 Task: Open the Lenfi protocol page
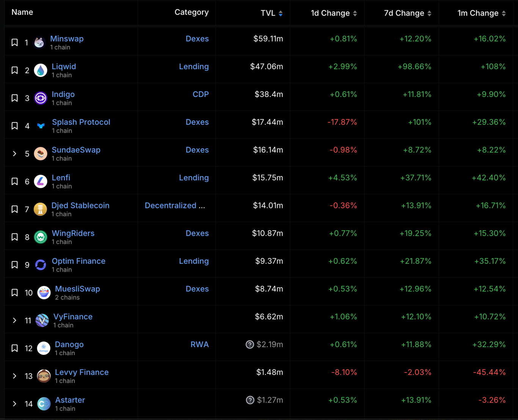pyautogui.click(x=61, y=178)
